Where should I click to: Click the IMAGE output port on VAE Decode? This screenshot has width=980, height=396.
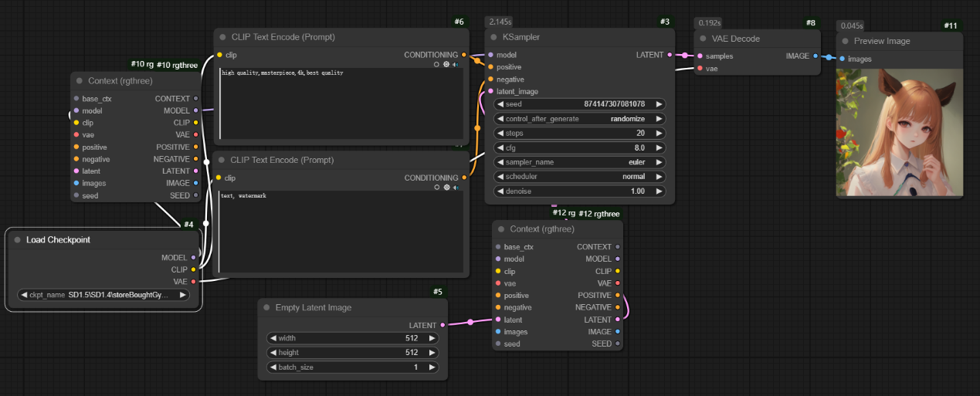coord(816,56)
